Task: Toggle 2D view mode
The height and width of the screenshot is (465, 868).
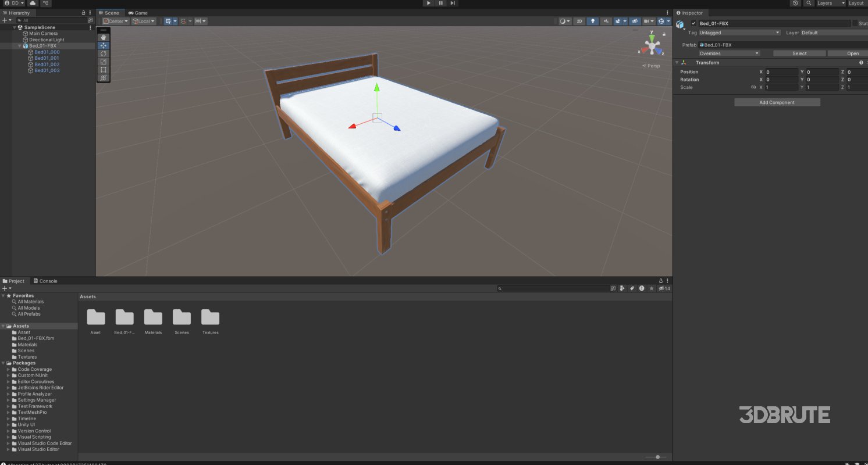Action: pos(579,21)
